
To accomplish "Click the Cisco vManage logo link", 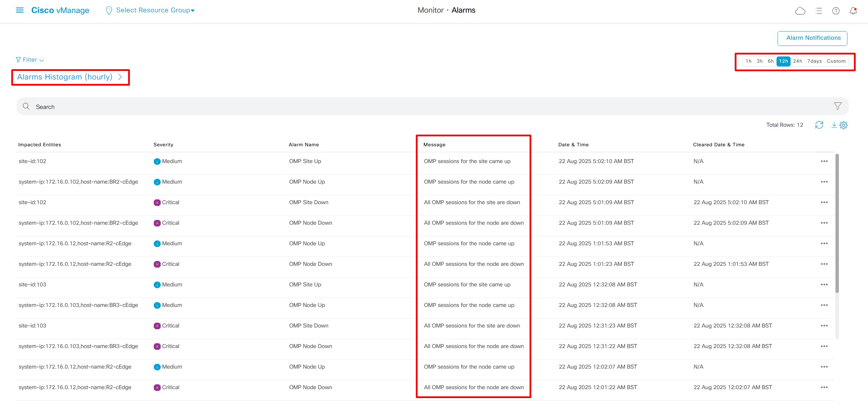I will click(60, 10).
